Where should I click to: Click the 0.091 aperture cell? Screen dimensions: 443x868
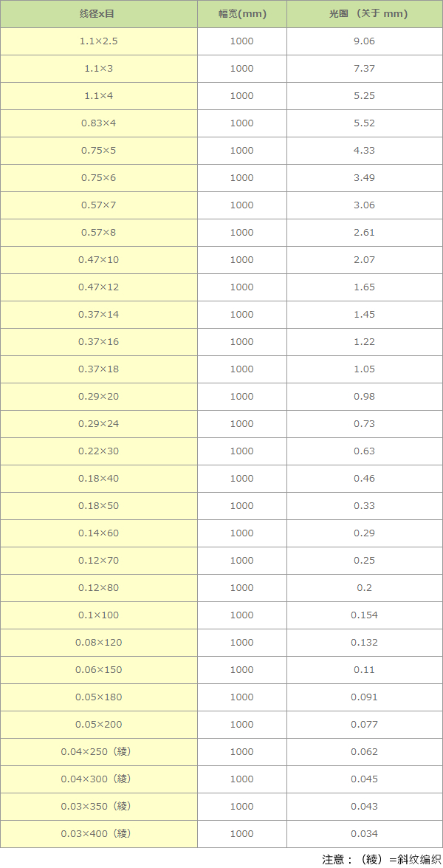click(x=364, y=697)
